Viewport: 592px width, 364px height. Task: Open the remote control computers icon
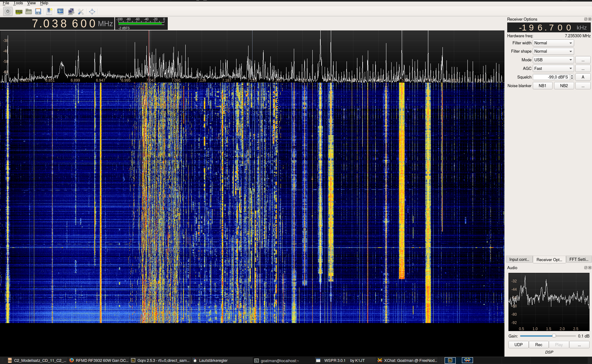tap(71, 12)
